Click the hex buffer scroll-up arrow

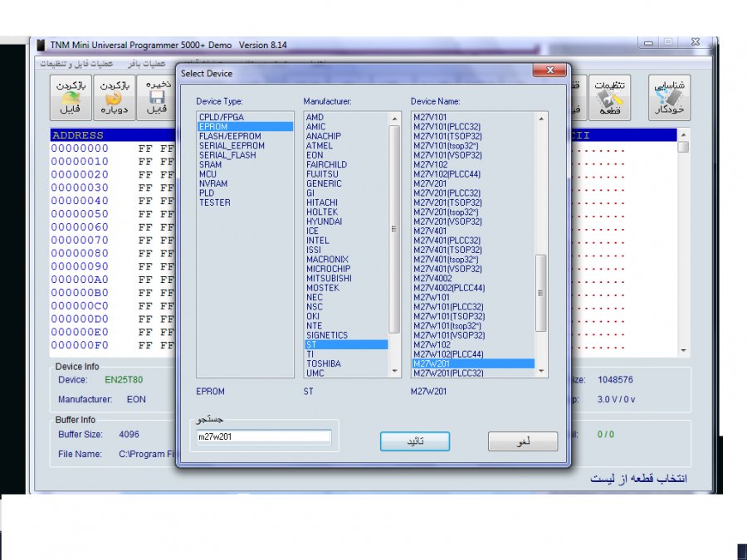684,134
